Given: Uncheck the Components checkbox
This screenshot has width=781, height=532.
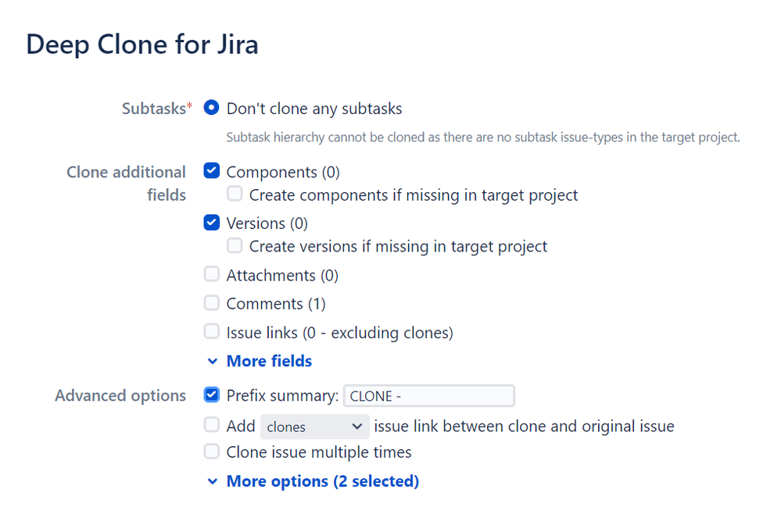Looking at the screenshot, I should coord(211,170).
